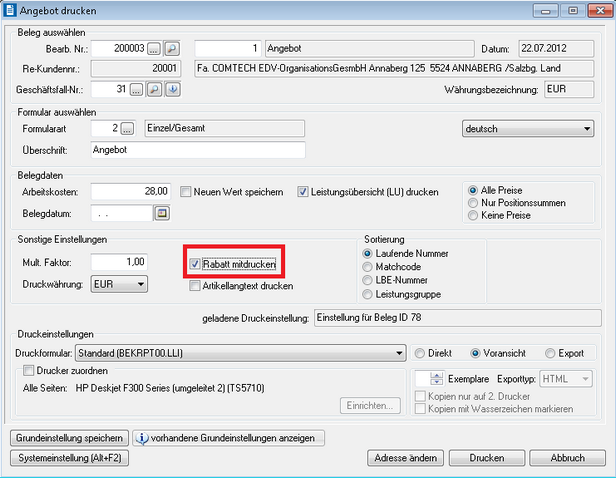Check the 'Neuen Wert speichern' box
The height and width of the screenshot is (478, 616).
pyautogui.click(x=186, y=192)
